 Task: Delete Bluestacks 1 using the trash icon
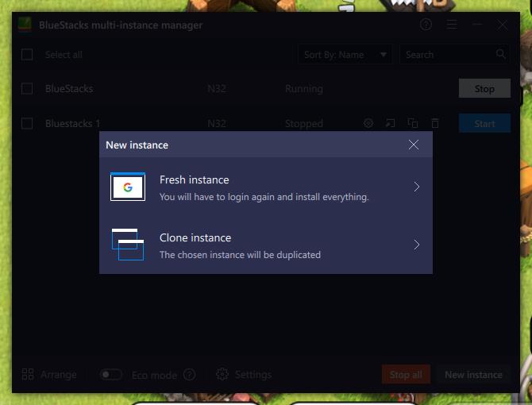[x=434, y=124]
